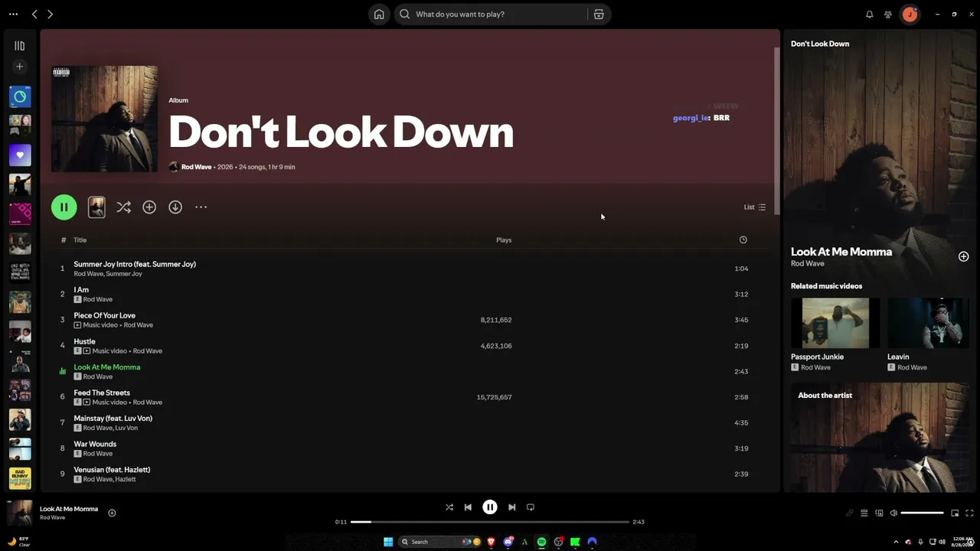Screen dimensions: 980x551
Task: Adjust the volume slider
Action: 922,514
